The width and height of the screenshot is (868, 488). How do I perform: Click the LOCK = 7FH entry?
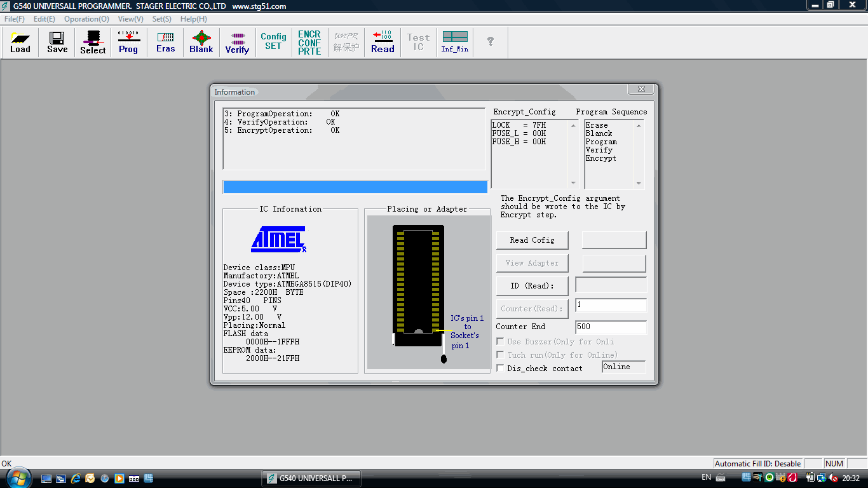pyautogui.click(x=519, y=125)
